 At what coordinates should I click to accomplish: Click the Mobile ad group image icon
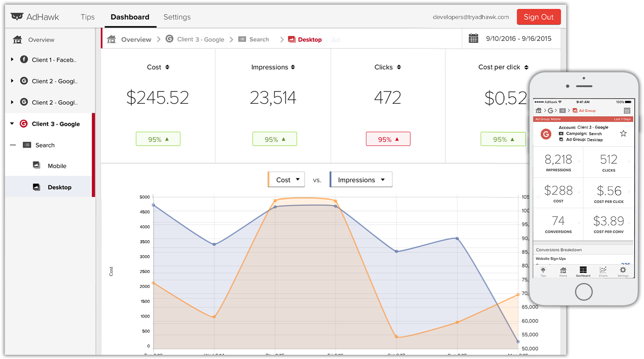[x=36, y=165]
